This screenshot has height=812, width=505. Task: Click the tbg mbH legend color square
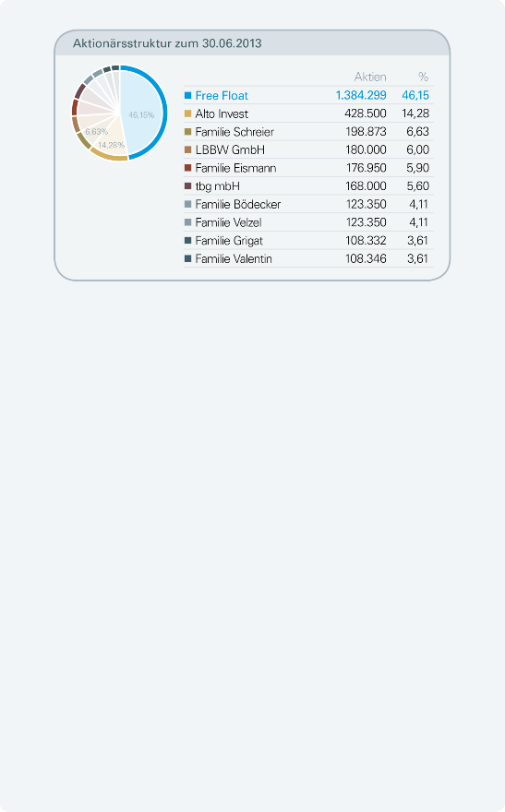[188, 185]
